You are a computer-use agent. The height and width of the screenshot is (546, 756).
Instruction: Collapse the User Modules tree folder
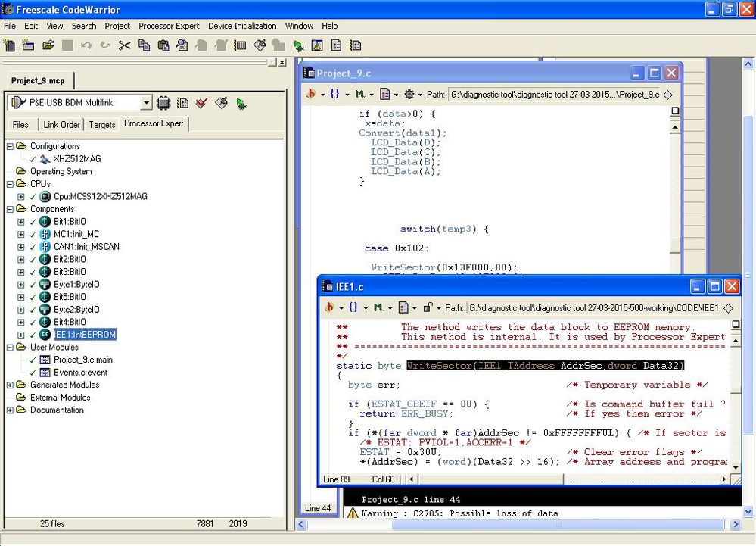[x=10, y=348]
